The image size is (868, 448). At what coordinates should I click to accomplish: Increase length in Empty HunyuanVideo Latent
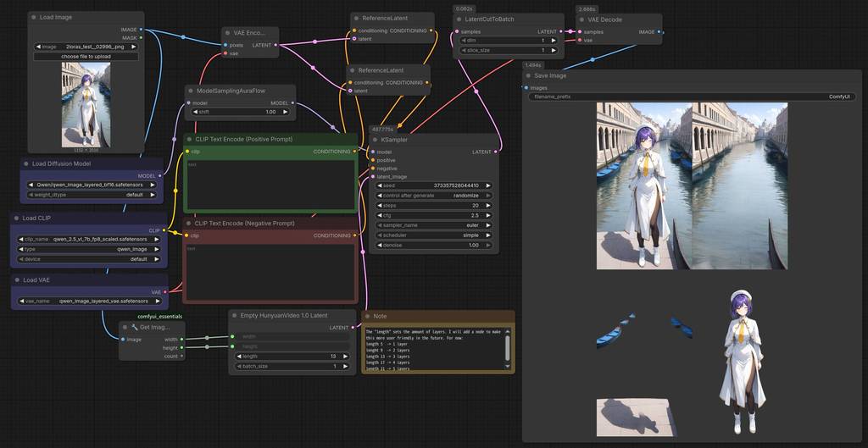click(344, 357)
